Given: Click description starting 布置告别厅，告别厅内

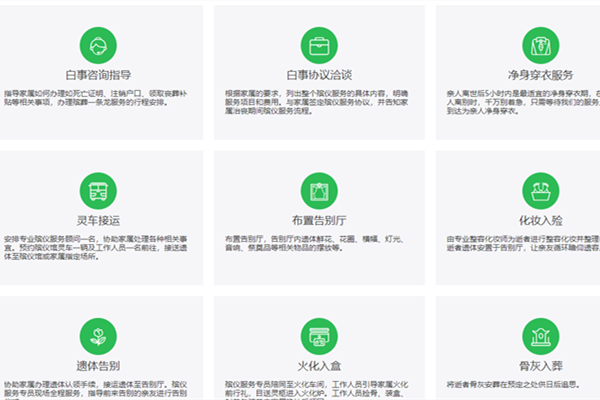Looking at the screenshot, I should click(315, 243).
